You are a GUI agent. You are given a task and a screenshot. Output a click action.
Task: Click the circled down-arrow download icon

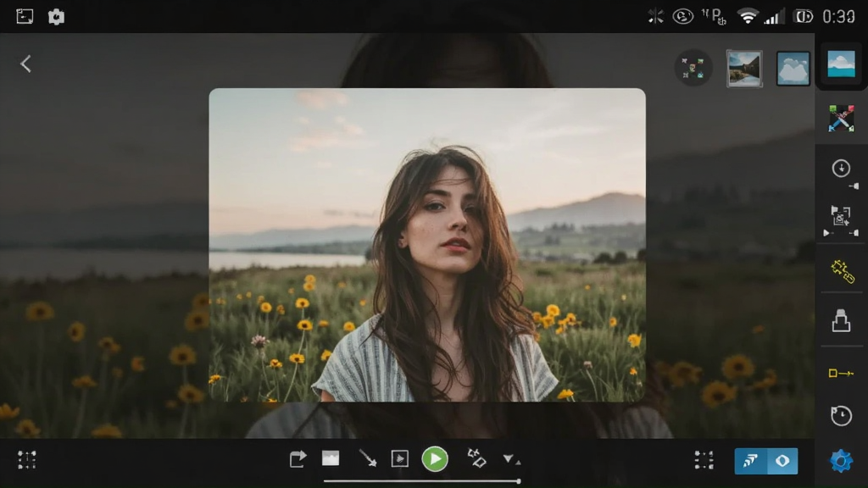click(x=841, y=169)
